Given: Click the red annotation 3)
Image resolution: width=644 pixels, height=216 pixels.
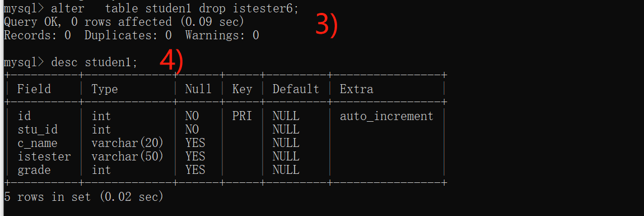Looking at the screenshot, I should pos(326,25).
